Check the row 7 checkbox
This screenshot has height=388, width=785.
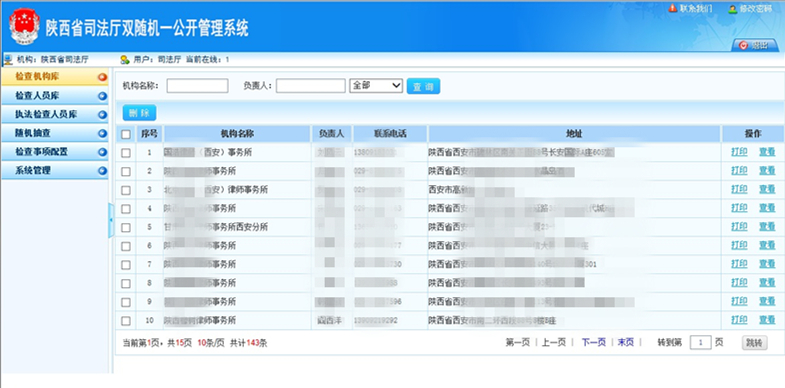[126, 265]
